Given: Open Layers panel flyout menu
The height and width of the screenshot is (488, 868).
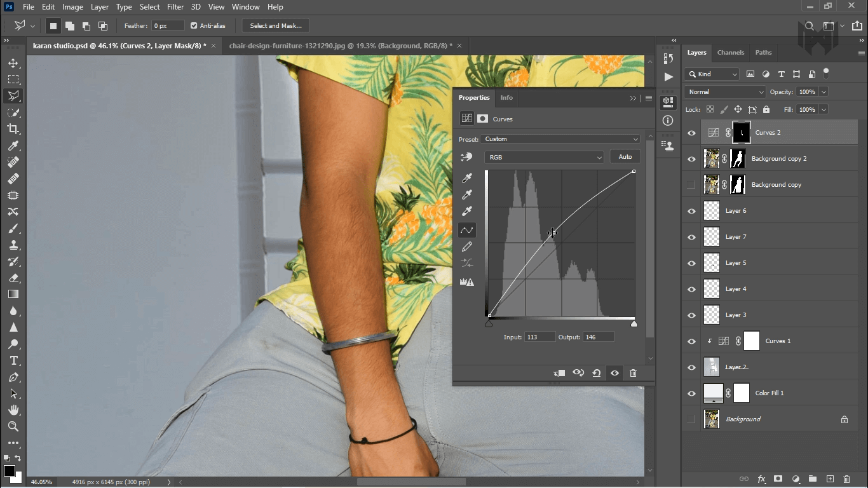Looking at the screenshot, I should click(861, 53).
